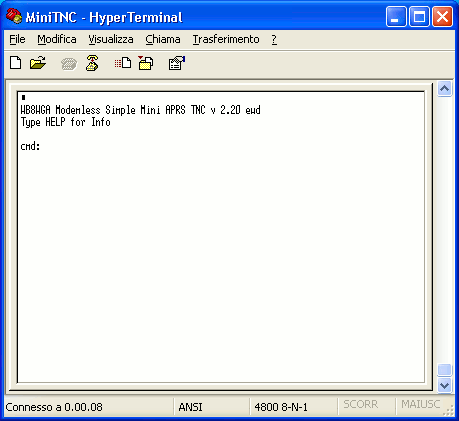
Task: Click the New connection toolbar icon
Action: [x=16, y=63]
